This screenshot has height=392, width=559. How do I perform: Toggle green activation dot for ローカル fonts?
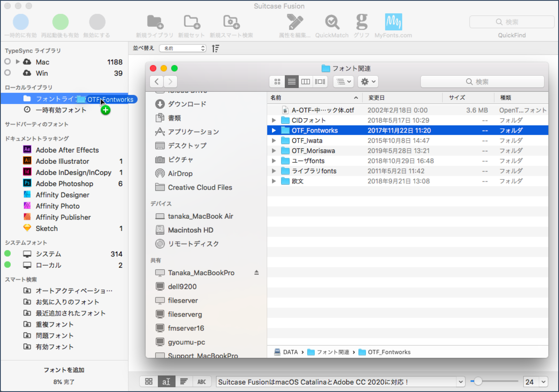[7, 265]
